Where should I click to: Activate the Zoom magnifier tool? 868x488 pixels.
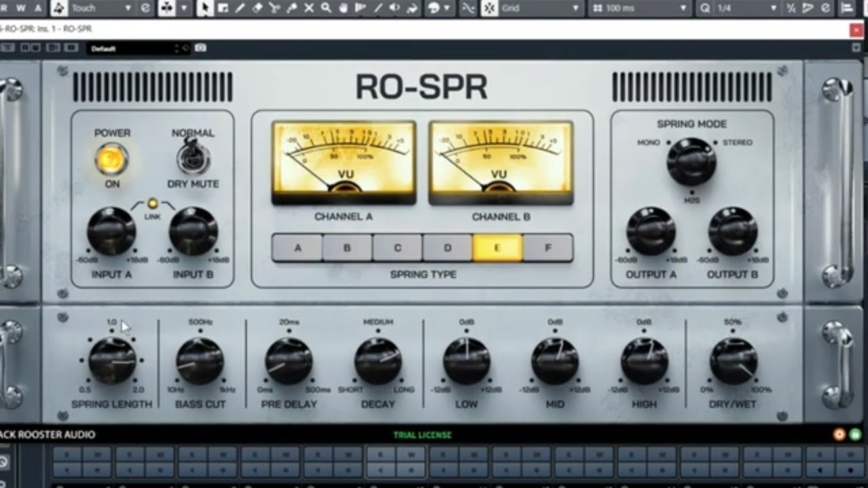pyautogui.click(x=326, y=8)
